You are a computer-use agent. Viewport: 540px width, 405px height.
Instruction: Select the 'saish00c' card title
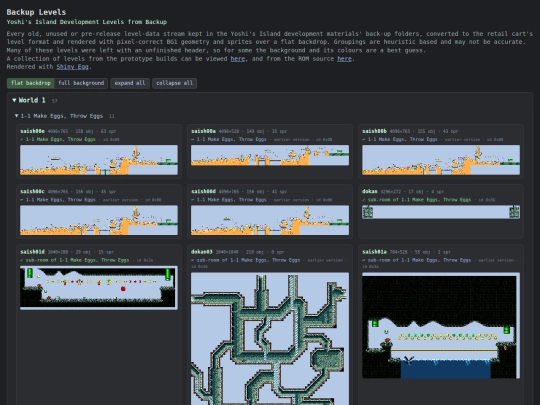[32, 191]
